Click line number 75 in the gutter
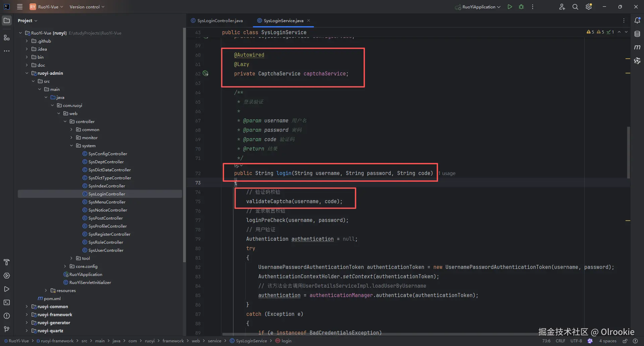 point(198,201)
